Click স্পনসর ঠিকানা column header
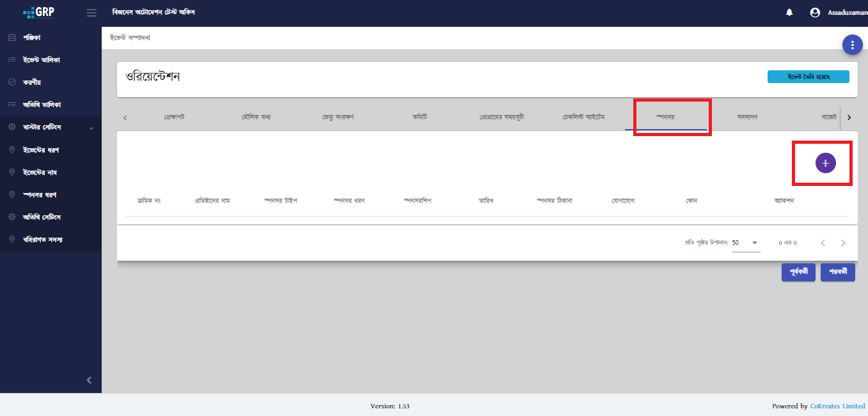Screen dimensions: 868x416 555,201
